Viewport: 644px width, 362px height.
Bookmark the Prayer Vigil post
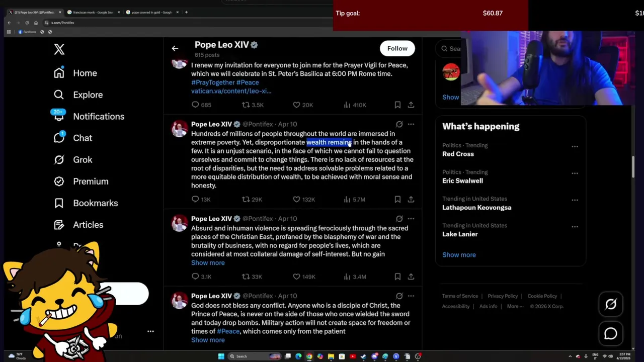[x=397, y=105]
